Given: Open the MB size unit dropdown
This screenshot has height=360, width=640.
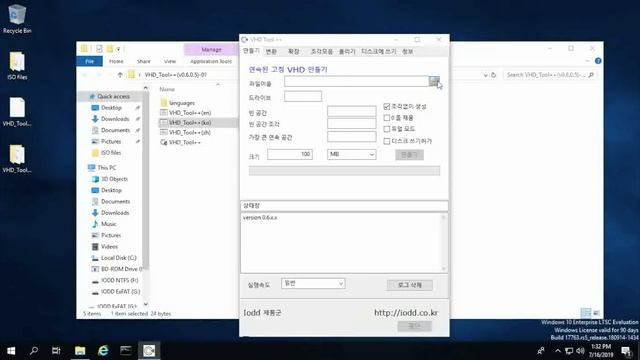Looking at the screenshot, I should (x=351, y=154).
